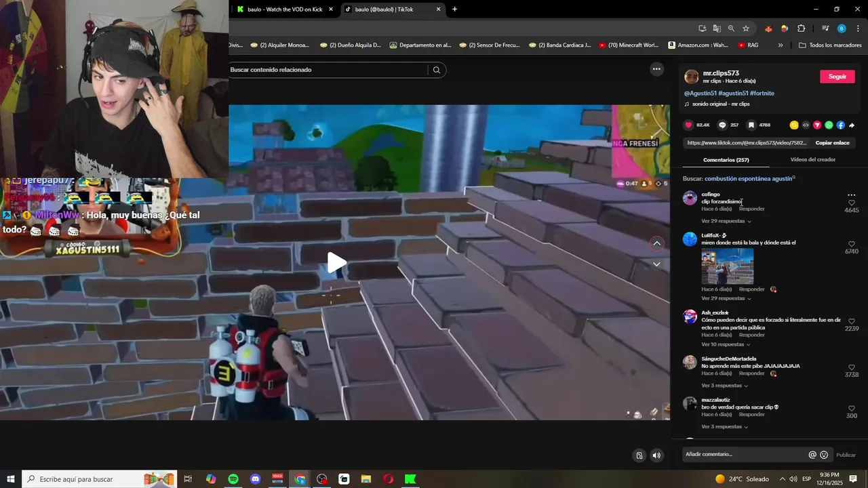
Task: Select the baulo TikTok browser tab
Action: [x=393, y=9]
